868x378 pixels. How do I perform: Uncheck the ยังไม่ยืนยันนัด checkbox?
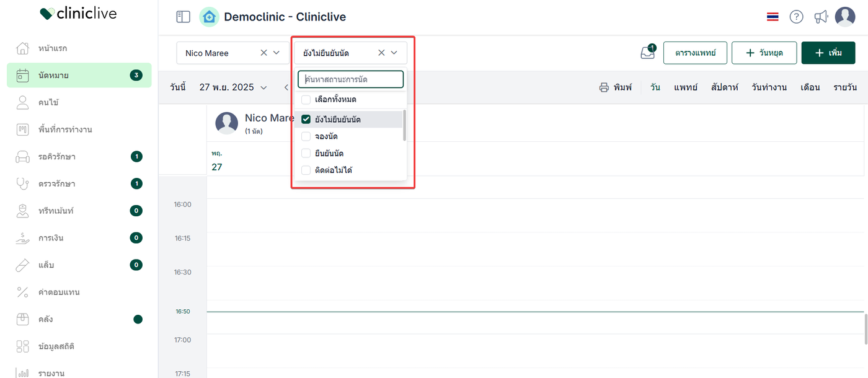(x=306, y=120)
